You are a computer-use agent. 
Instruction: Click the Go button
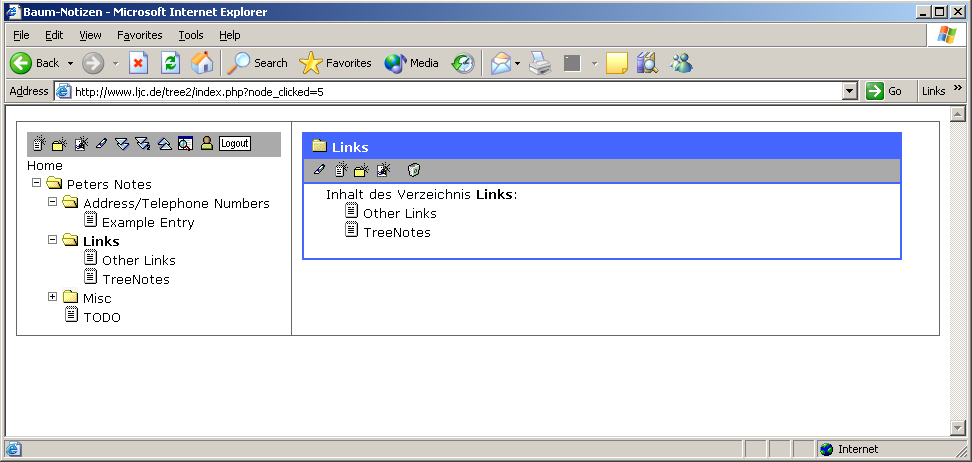point(885,91)
